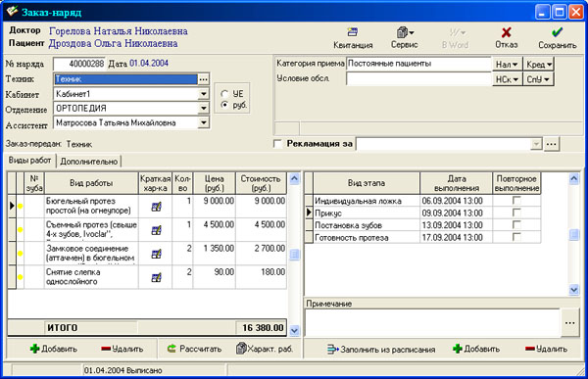Viewport: 588px width, 379px height.
Task: Open characteristics icon for Замковое соединение row
Action: (x=156, y=254)
